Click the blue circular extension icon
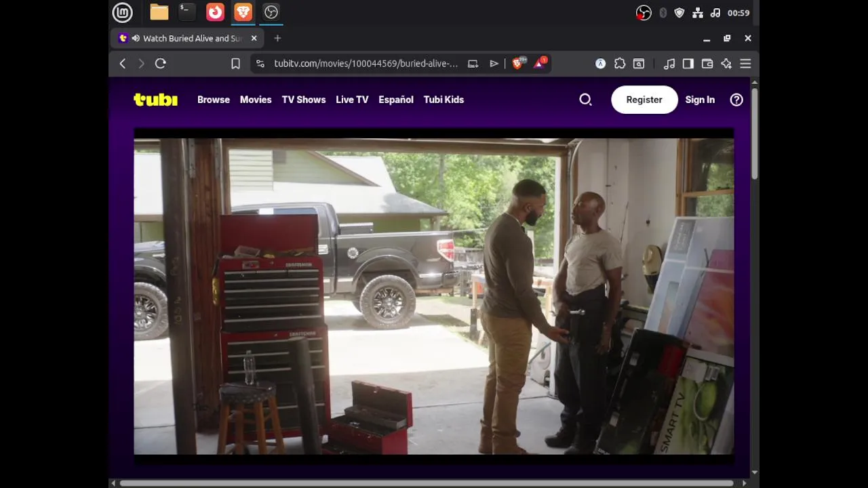Viewport: 868px width, 488px height. 600,64
